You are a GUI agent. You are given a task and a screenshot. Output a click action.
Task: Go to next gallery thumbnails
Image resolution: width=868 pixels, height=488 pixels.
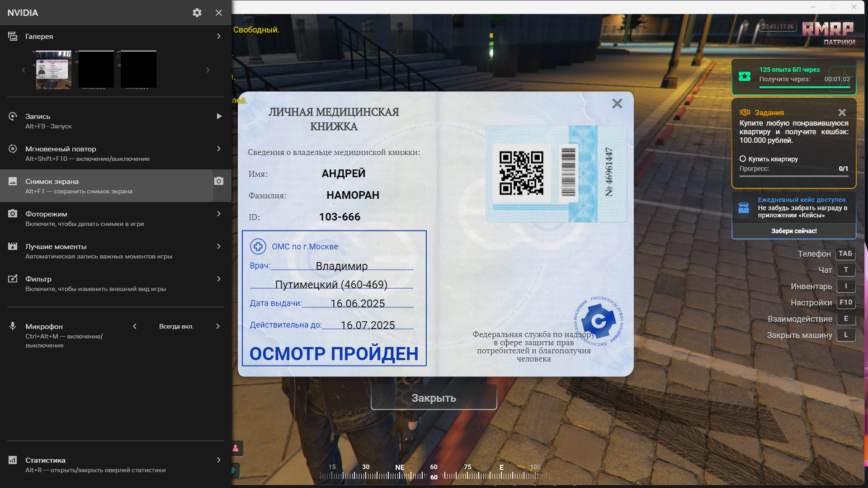coord(208,70)
